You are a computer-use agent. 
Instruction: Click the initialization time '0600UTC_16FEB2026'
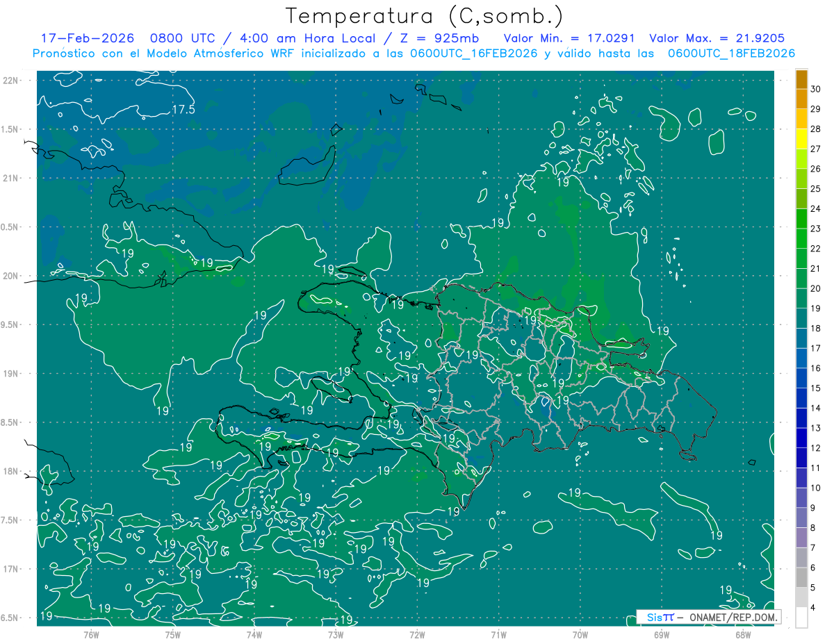click(473, 53)
